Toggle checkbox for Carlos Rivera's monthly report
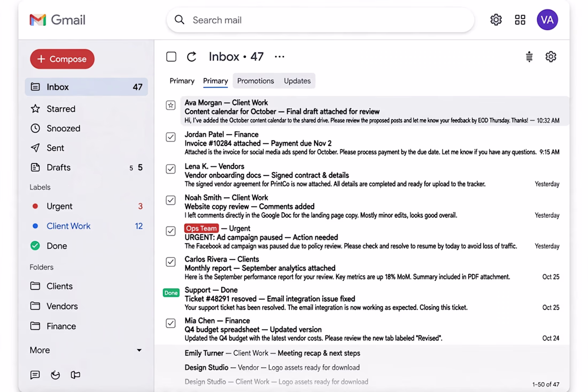 (x=171, y=262)
